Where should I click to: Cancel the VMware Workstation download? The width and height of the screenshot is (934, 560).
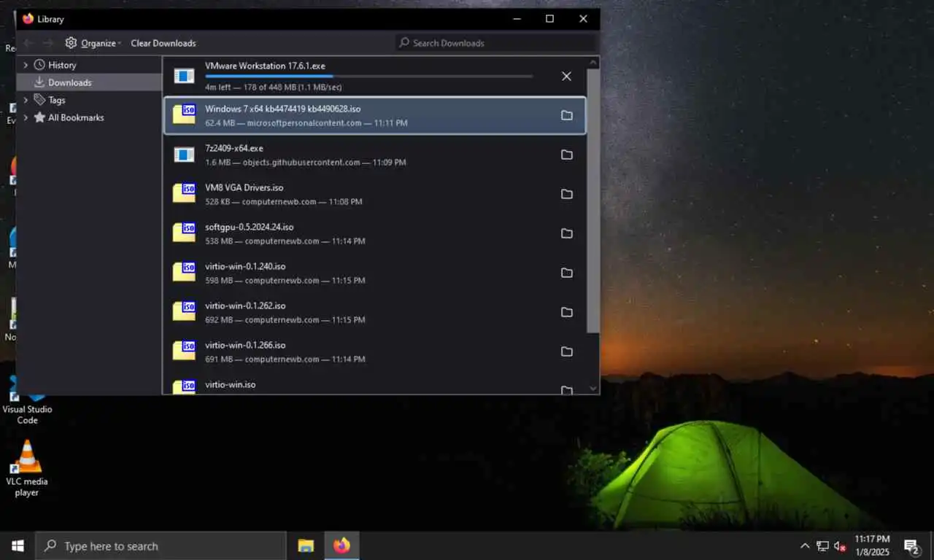click(x=566, y=76)
